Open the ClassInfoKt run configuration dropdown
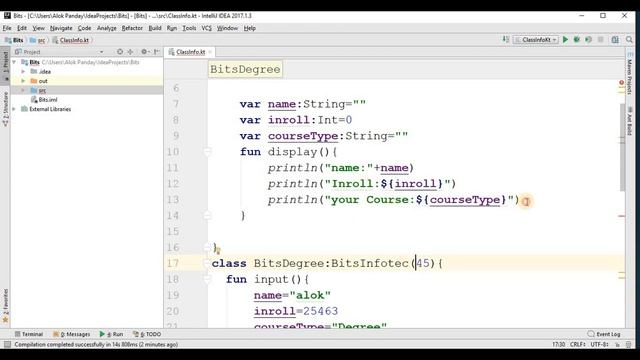Viewport: 640px width, 360px height. tap(536, 40)
